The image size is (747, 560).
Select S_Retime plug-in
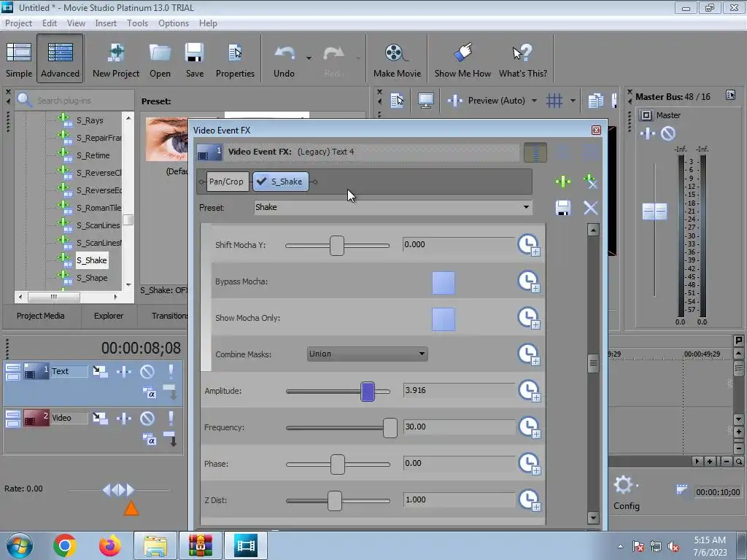pyautogui.click(x=93, y=155)
